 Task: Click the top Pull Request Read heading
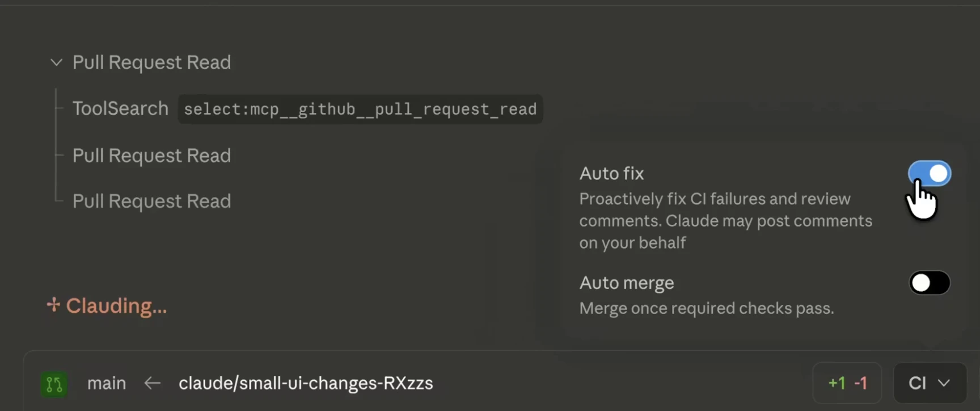tap(151, 62)
